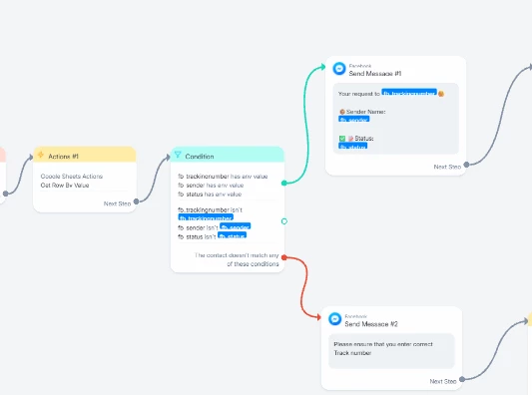Click the Get Row By Value action
532x395 pixels.
tap(65, 186)
